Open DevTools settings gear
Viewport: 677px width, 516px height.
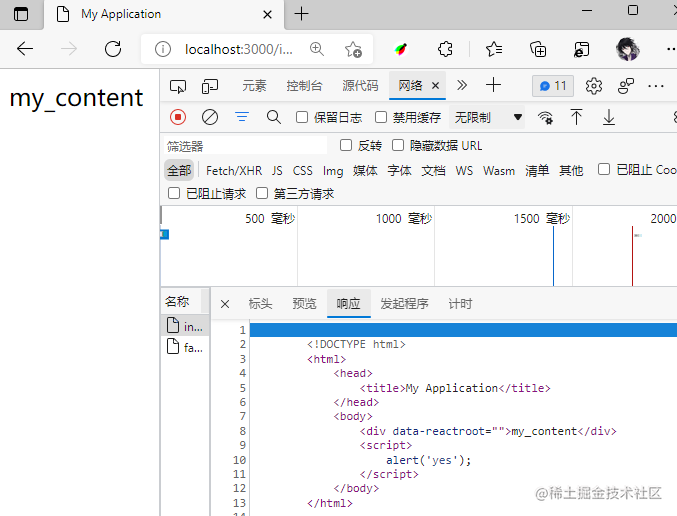[x=594, y=86]
